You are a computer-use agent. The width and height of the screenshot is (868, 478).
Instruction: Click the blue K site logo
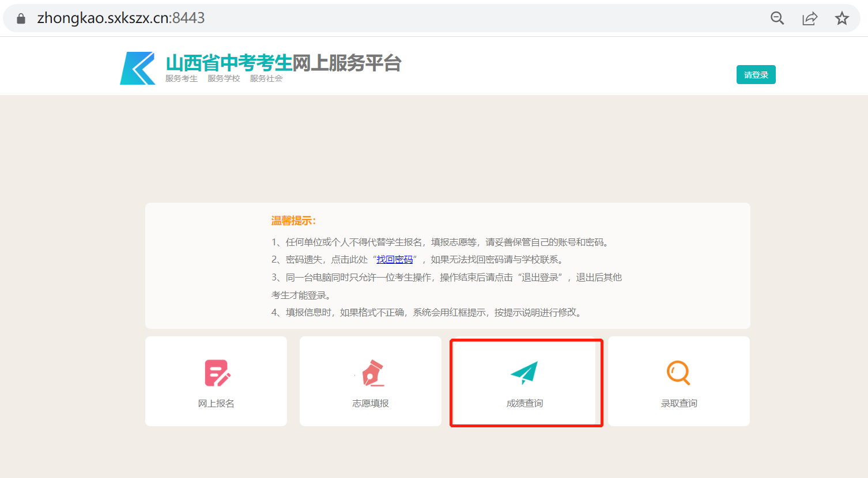coord(138,69)
